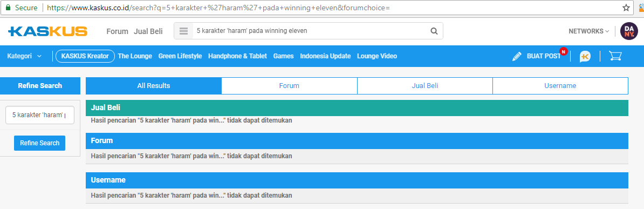The image size is (644, 209).
Task: Expand the NETWORKS dropdown
Action: pyautogui.click(x=588, y=31)
